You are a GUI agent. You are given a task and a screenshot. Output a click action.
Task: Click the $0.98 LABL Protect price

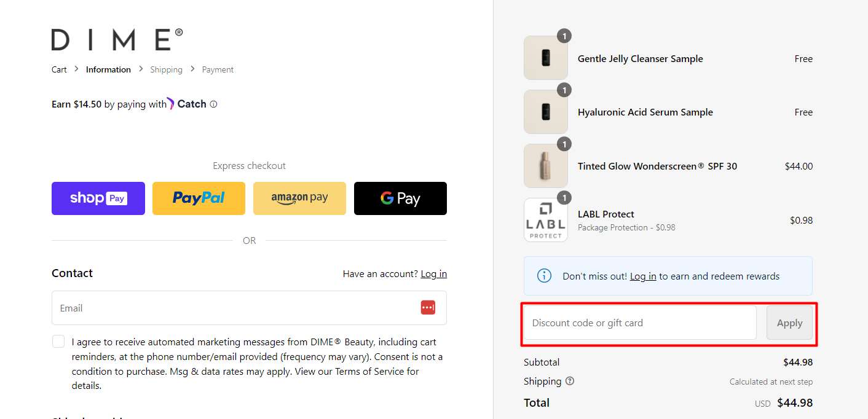click(801, 220)
